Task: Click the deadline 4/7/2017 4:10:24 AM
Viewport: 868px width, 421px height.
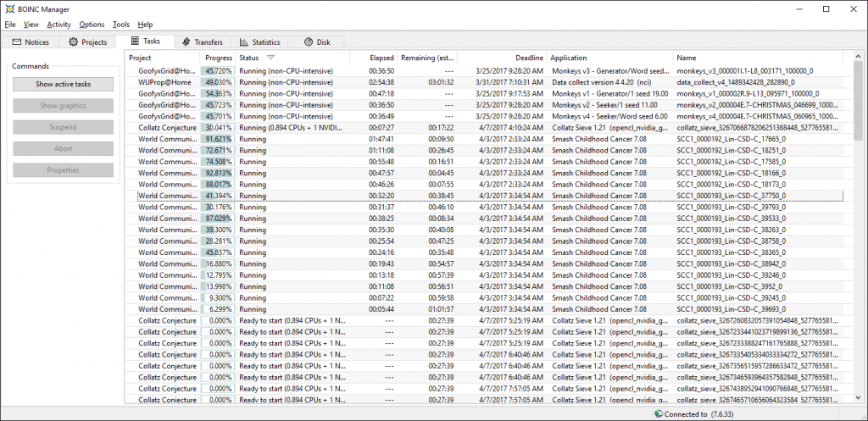Action: (512, 128)
